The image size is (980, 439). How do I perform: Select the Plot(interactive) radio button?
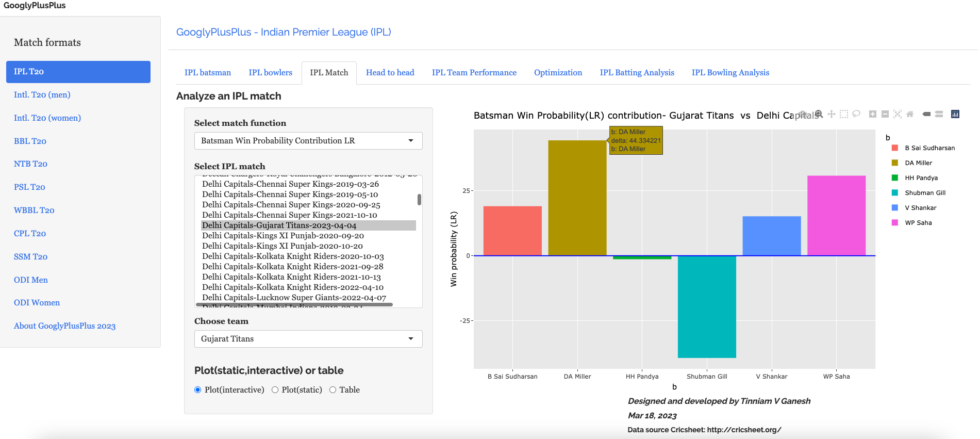click(197, 390)
